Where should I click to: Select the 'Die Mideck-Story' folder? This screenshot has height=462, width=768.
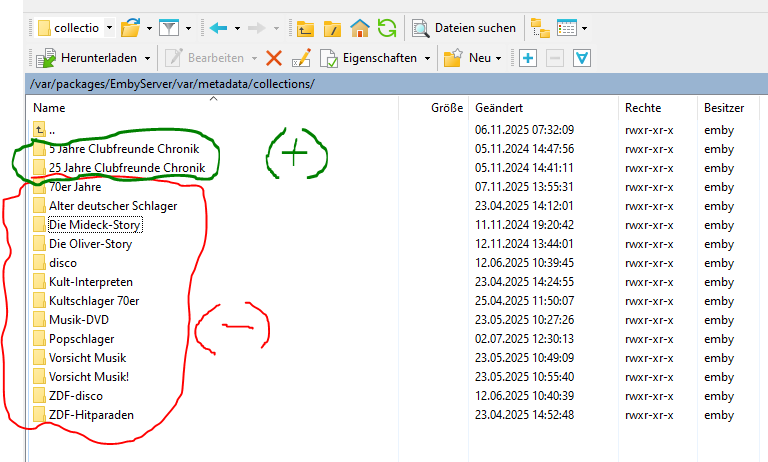coord(95,225)
